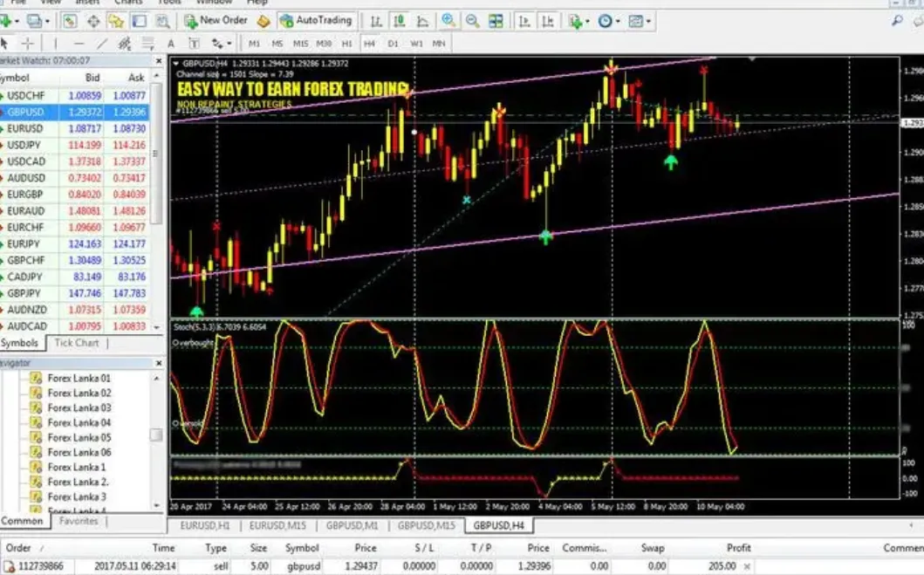Expand the new chart dropdown arrow

pos(16,22)
